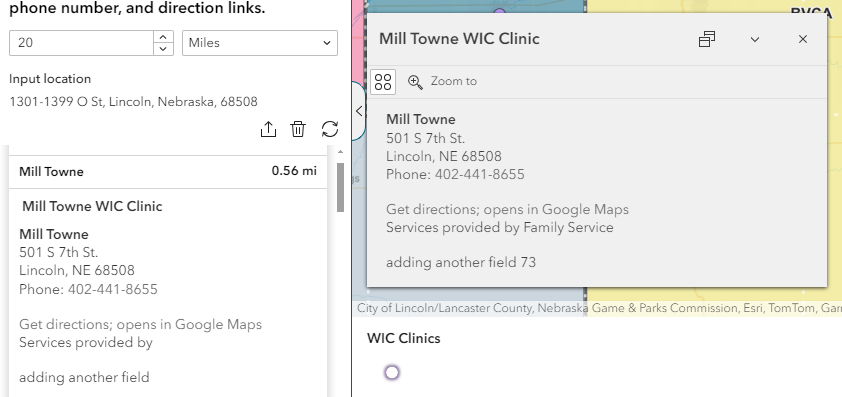Click the WIC Clinics legend circle symbol
842x397 pixels.
click(x=392, y=372)
